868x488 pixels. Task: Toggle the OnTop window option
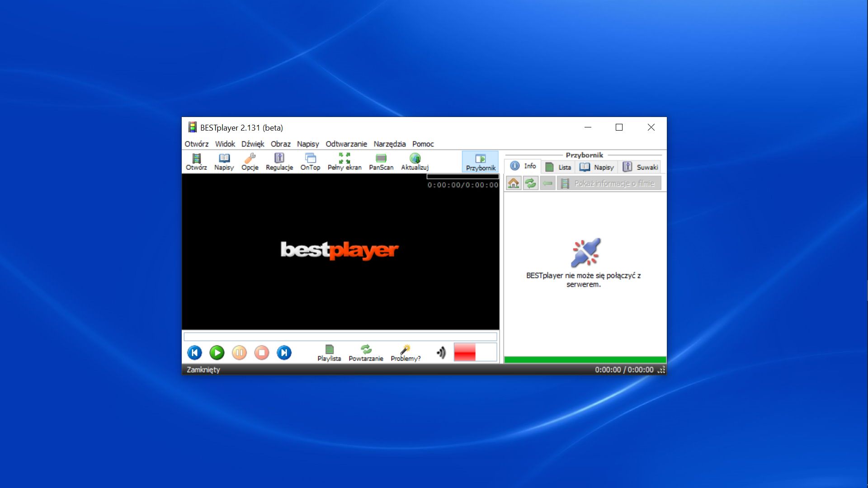tap(310, 161)
